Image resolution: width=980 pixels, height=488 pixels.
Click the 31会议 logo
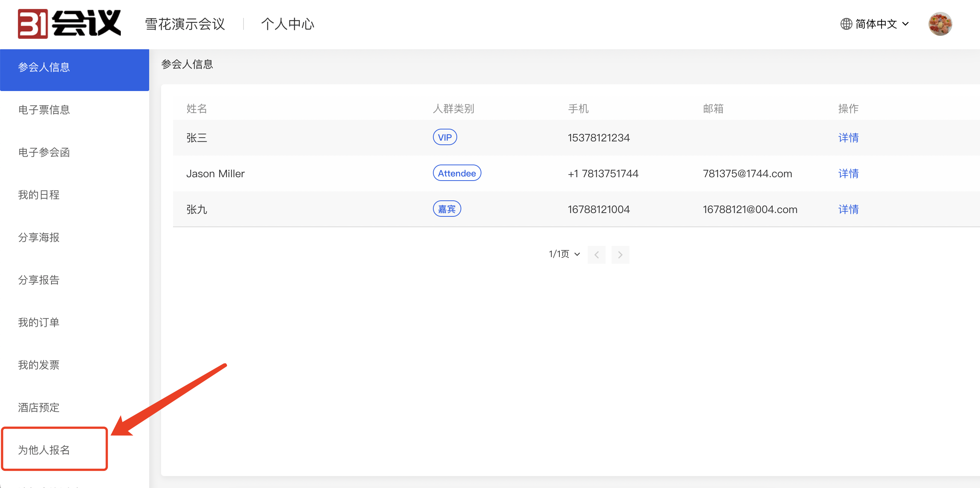[x=69, y=24]
